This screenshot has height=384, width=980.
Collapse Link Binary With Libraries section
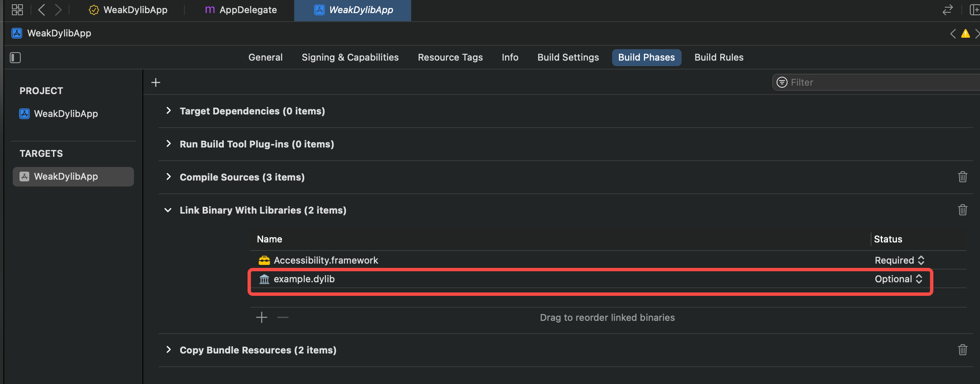168,210
